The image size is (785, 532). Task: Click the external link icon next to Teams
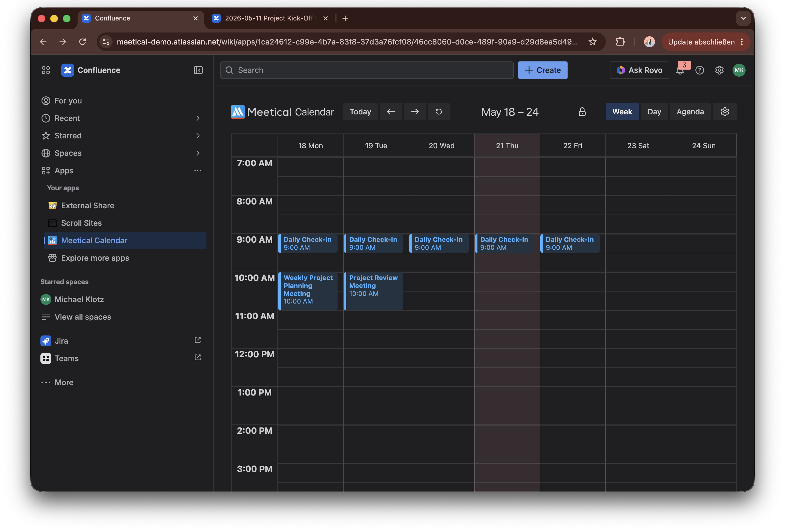coord(197,358)
